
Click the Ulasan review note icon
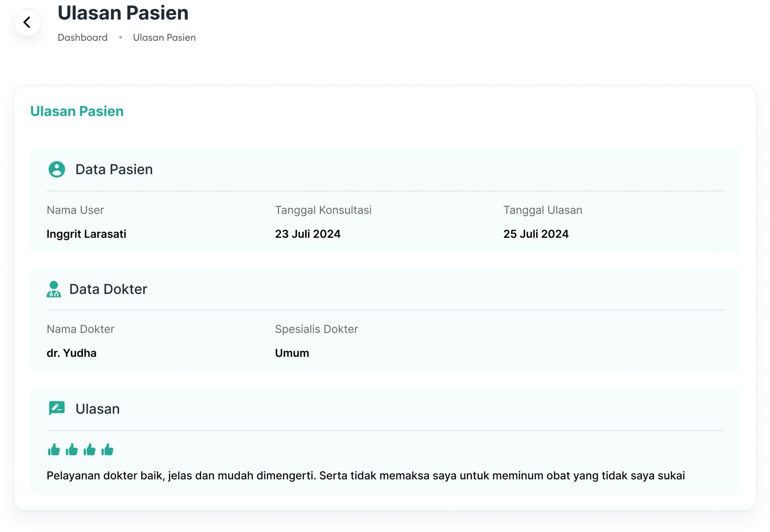[x=57, y=408]
